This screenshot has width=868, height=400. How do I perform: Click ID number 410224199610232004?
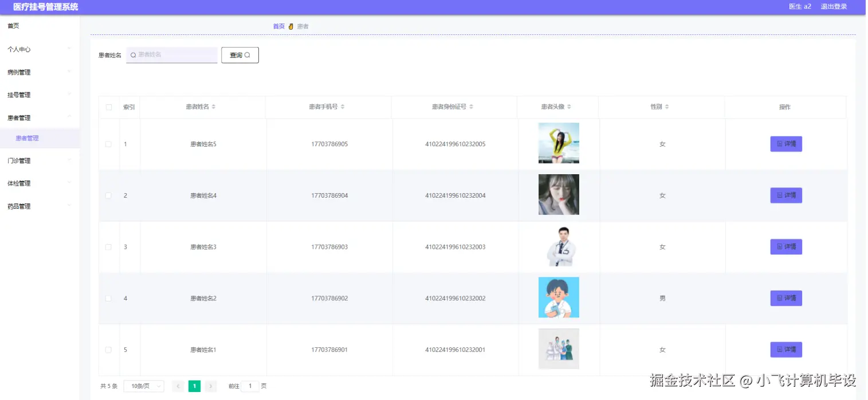(455, 195)
